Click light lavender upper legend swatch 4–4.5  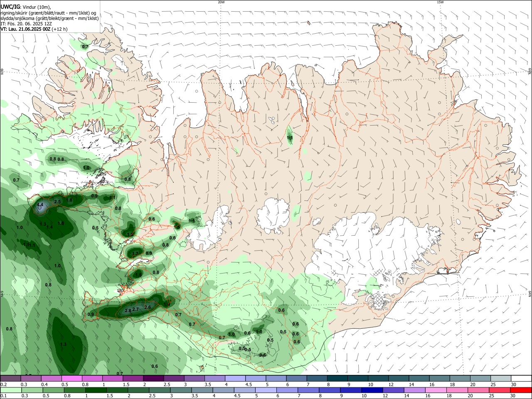pos(234,379)
